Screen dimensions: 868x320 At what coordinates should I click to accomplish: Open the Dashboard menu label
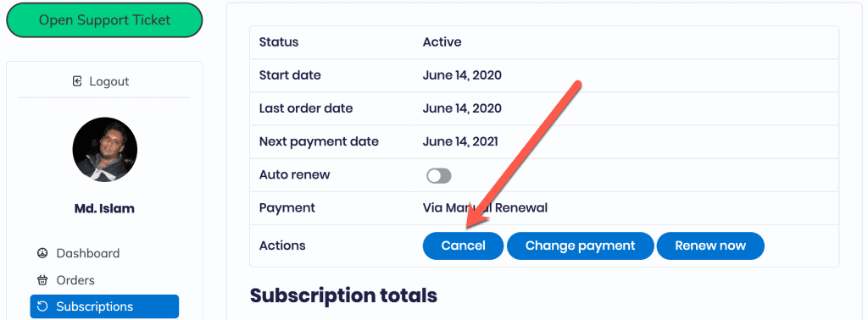pyautogui.click(x=88, y=254)
